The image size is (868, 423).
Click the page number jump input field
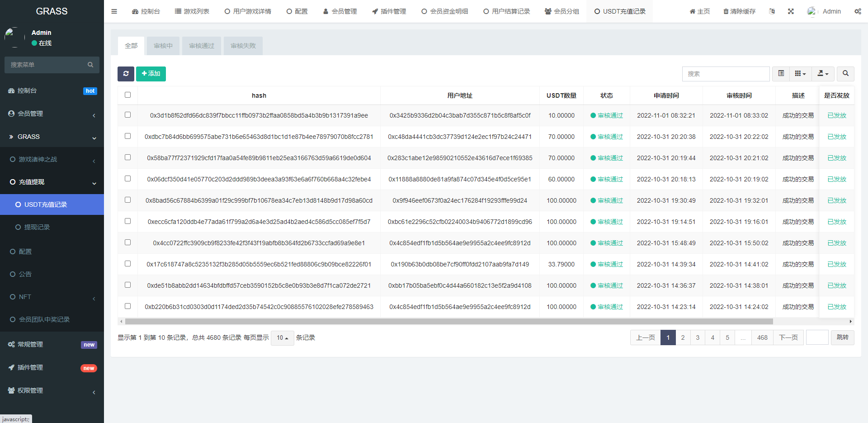pyautogui.click(x=817, y=337)
